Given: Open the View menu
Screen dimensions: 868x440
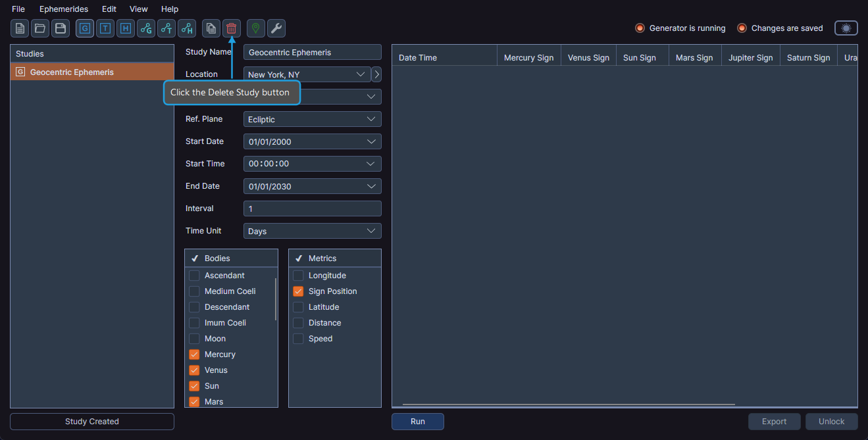Looking at the screenshot, I should point(138,9).
